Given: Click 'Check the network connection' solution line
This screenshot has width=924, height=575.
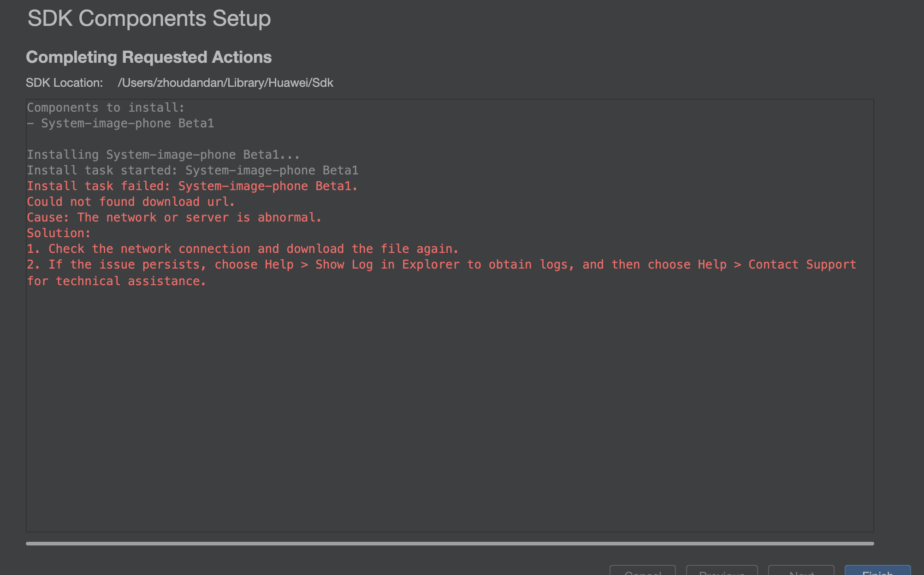Looking at the screenshot, I should tap(243, 249).
